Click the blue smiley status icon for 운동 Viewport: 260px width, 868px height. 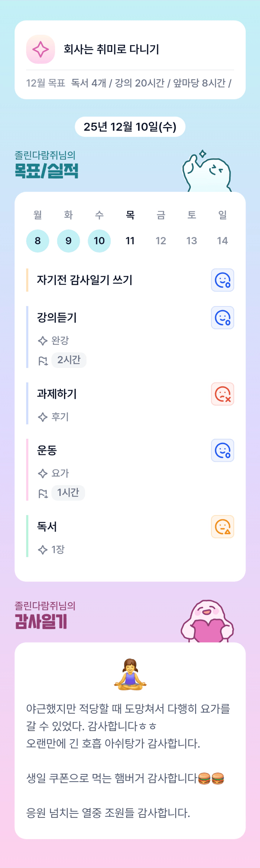[222, 451]
